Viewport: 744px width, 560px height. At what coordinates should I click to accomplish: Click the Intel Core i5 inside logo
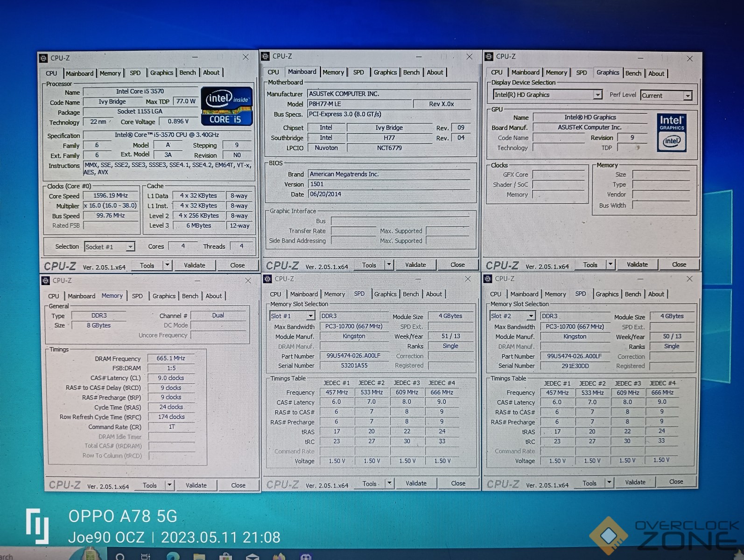pyautogui.click(x=227, y=106)
